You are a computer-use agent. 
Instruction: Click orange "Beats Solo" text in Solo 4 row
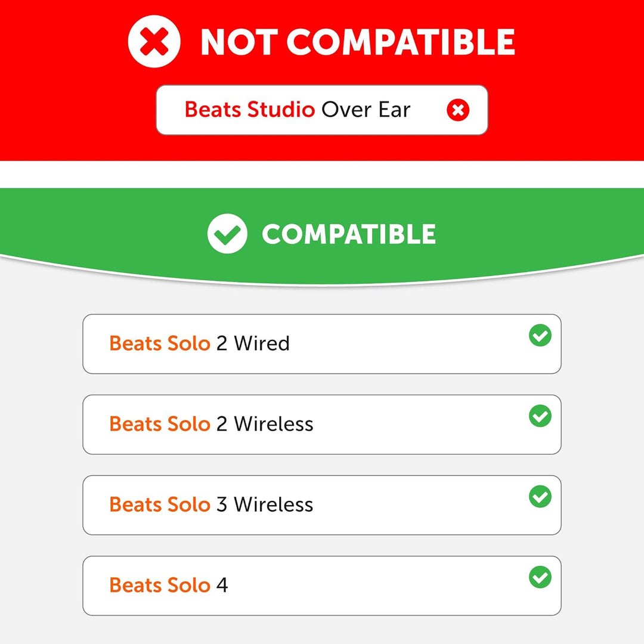pos(159,585)
